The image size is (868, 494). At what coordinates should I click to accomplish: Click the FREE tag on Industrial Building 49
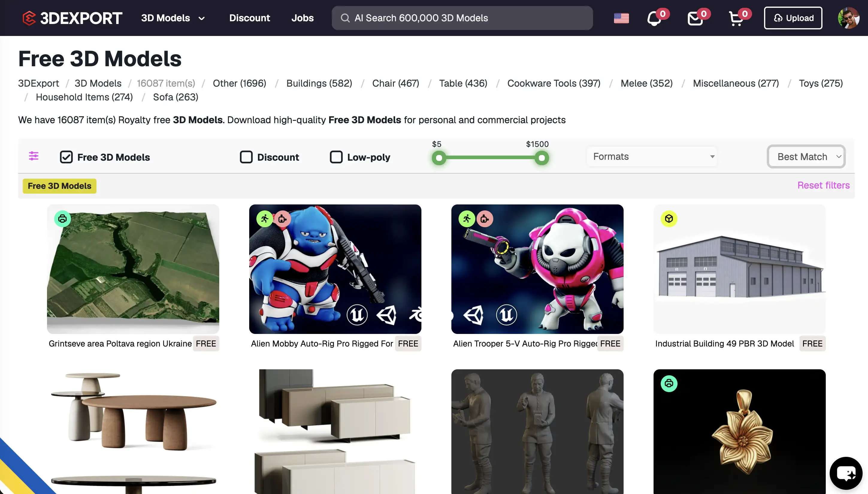[812, 344]
